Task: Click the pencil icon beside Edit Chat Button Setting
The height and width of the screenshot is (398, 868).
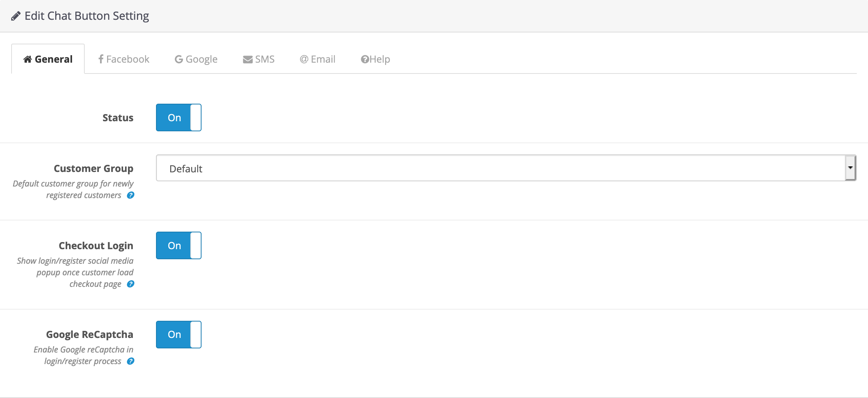Action: click(16, 16)
